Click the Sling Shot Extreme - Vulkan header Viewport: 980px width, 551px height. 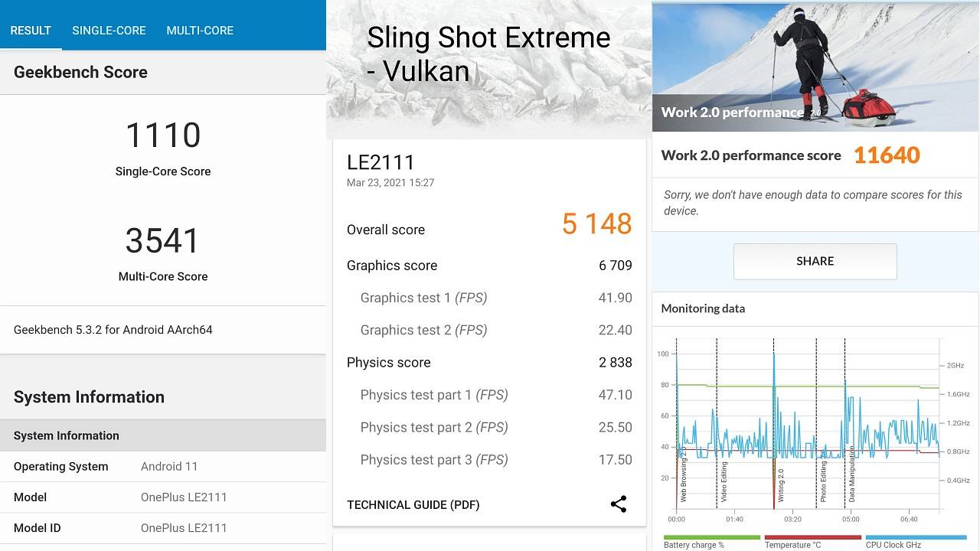tap(488, 54)
